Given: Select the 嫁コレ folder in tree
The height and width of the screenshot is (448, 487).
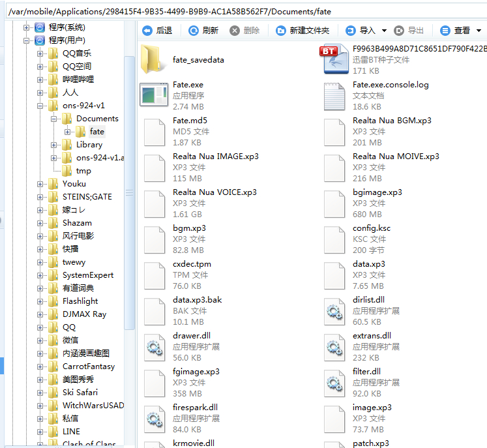Looking at the screenshot, I should pos(66,210).
